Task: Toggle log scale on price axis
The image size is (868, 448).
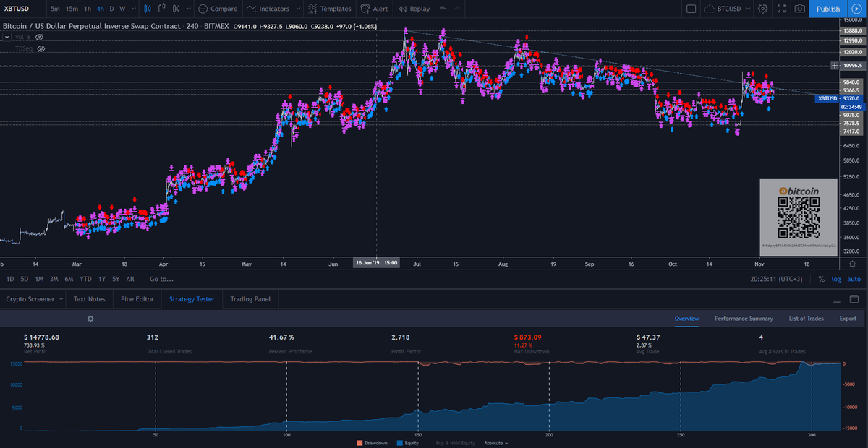Action: 837,279
